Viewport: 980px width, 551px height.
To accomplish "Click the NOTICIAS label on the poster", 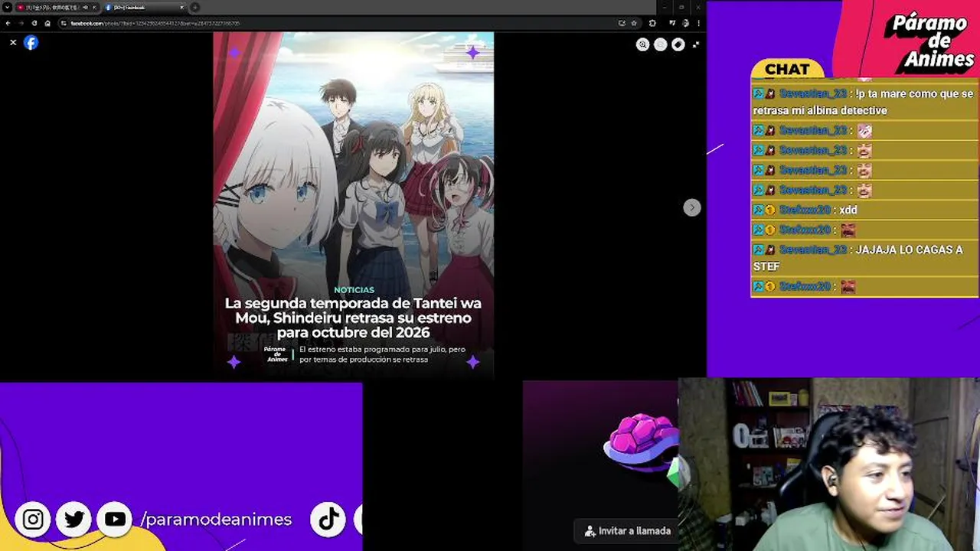I will (354, 290).
